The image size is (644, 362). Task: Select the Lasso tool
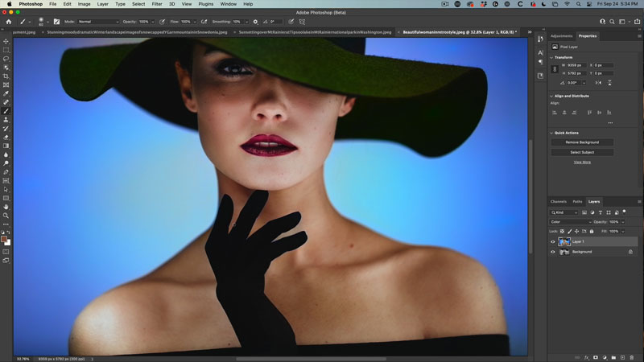tap(6, 59)
